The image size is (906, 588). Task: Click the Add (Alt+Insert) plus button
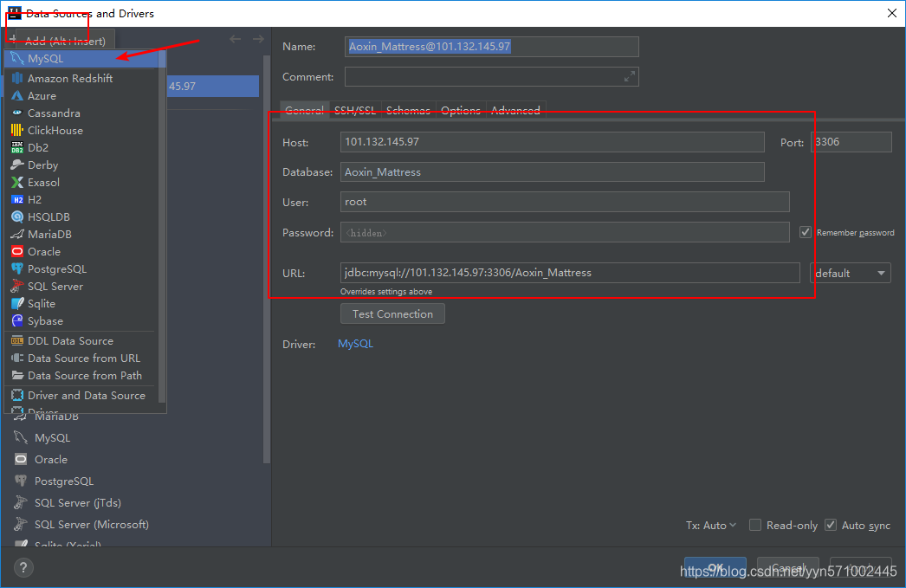(13, 39)
